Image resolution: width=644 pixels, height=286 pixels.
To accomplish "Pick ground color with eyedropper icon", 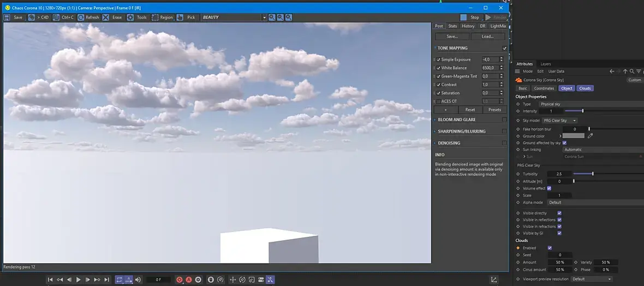I will point(591,135).
